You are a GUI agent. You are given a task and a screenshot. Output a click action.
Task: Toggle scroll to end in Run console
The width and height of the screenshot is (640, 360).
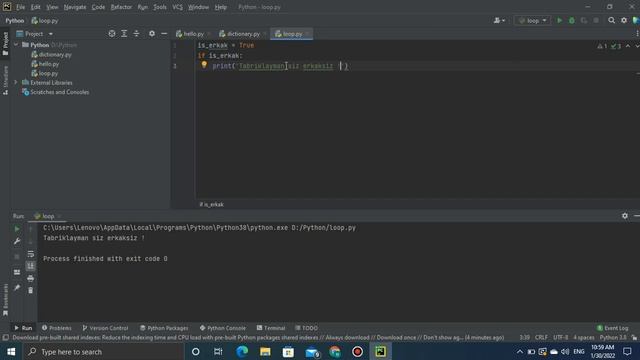pyautogui.click(x=31, y=266)
